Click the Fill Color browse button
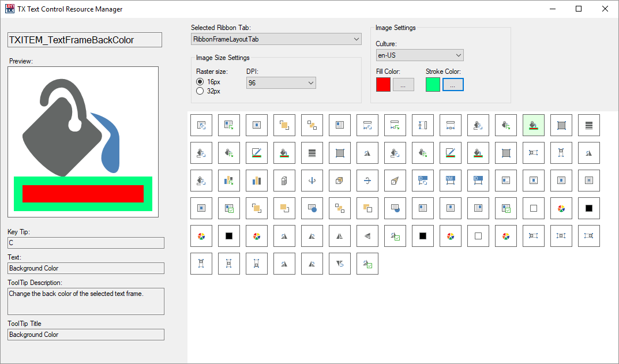The image size is (619, 364). click(403, 85)
